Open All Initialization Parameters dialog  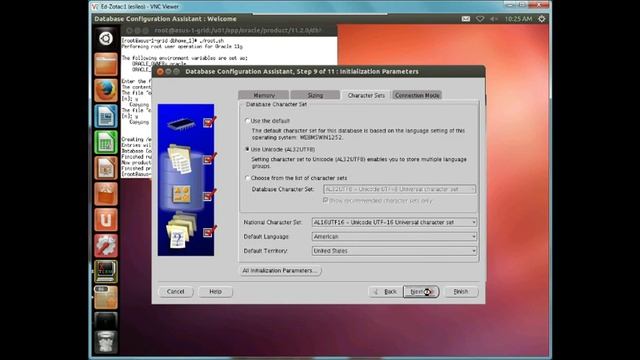click(x=280, y=271)
